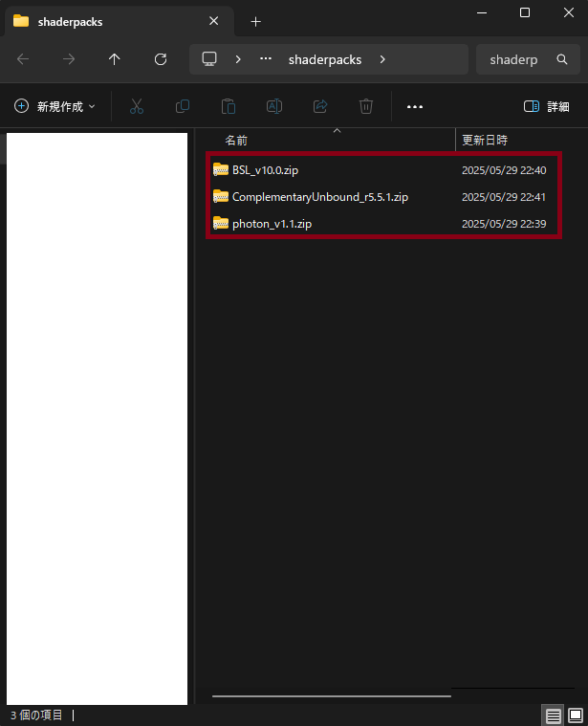Toggle the 詳細 details pane
Screen dimensions: 588x726
546,106
